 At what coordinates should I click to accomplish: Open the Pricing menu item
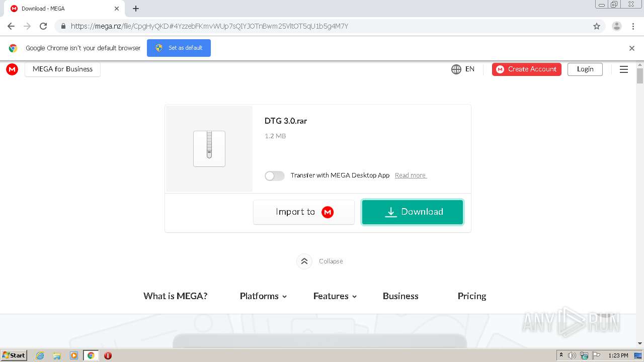(x=472, y=296)
